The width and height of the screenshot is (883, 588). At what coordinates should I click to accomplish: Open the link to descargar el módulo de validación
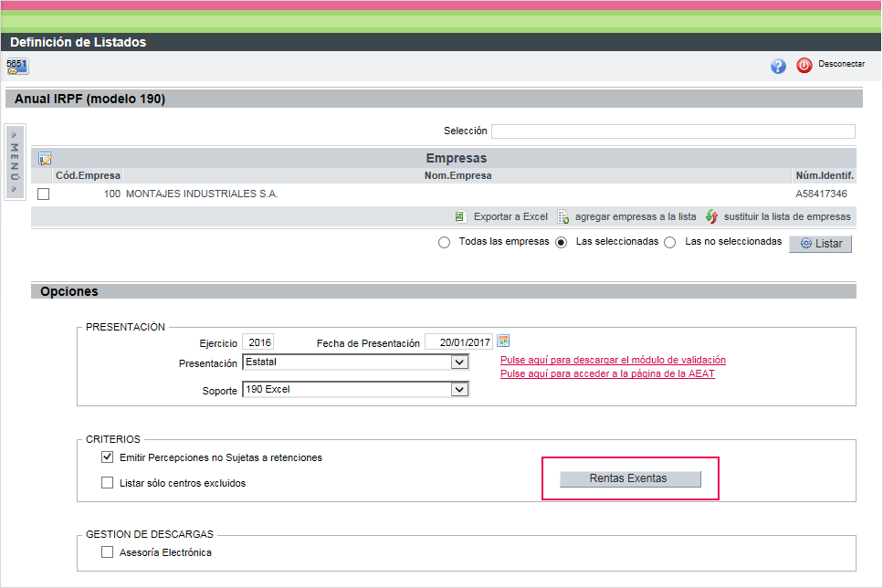coord(613,361)
